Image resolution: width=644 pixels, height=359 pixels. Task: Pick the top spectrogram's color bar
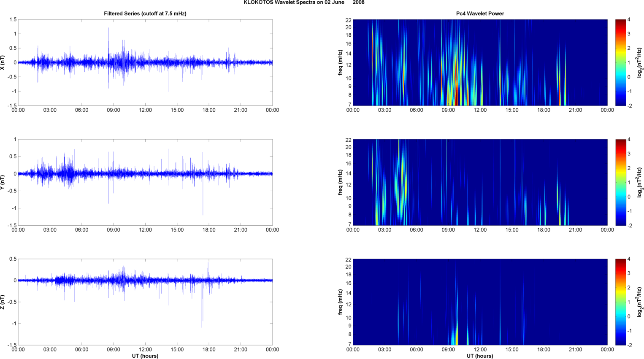click(620, 62)
